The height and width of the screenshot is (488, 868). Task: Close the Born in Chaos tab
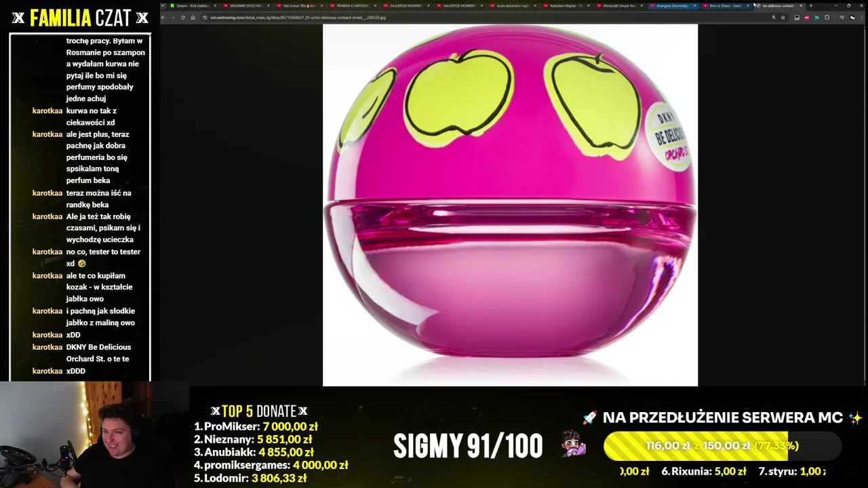(748, 5)
